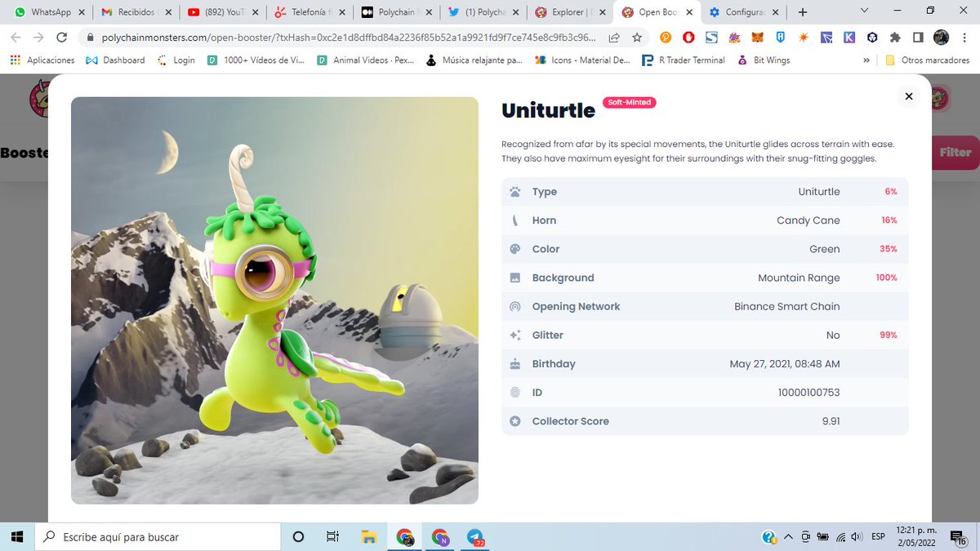
Task: Show hidden system tray icons
Action: (789, 537)
